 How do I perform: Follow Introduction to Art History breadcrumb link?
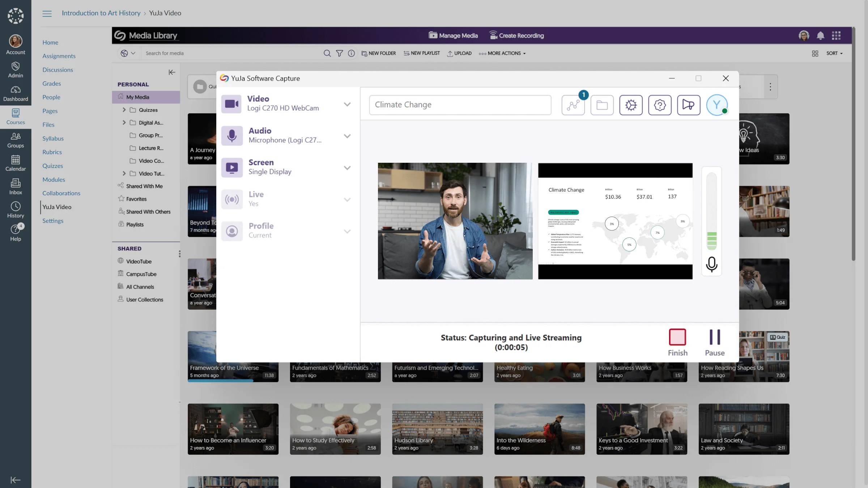pos(101,13)
